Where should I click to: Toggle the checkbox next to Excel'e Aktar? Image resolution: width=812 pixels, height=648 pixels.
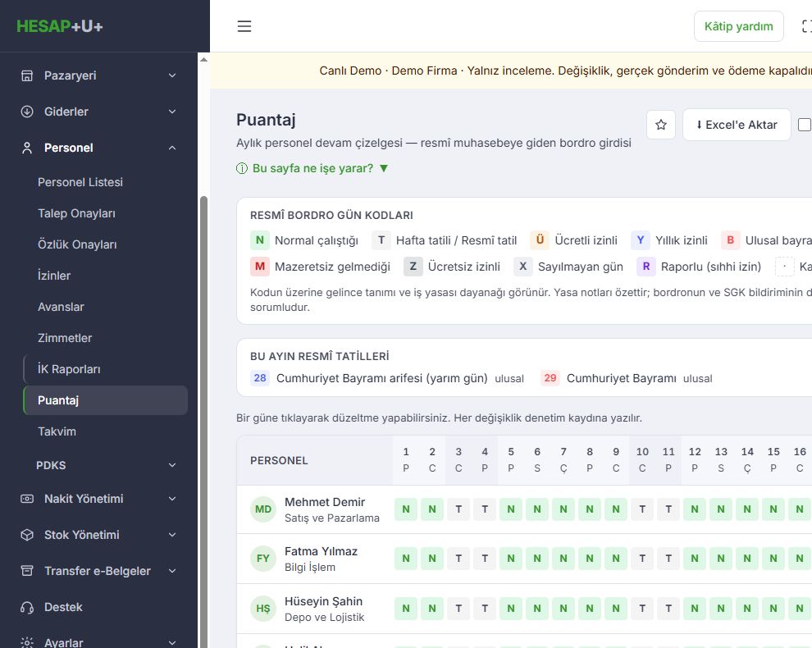805,125
